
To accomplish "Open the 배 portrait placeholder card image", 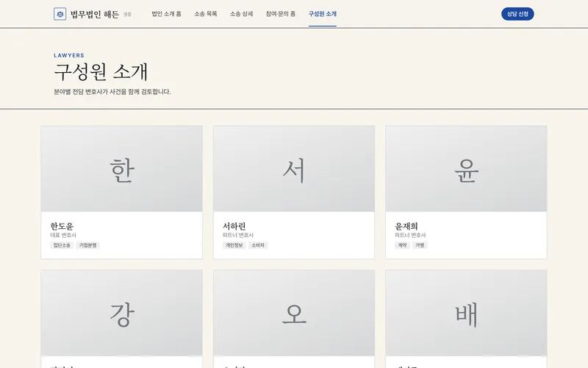I will pos(466,313).
